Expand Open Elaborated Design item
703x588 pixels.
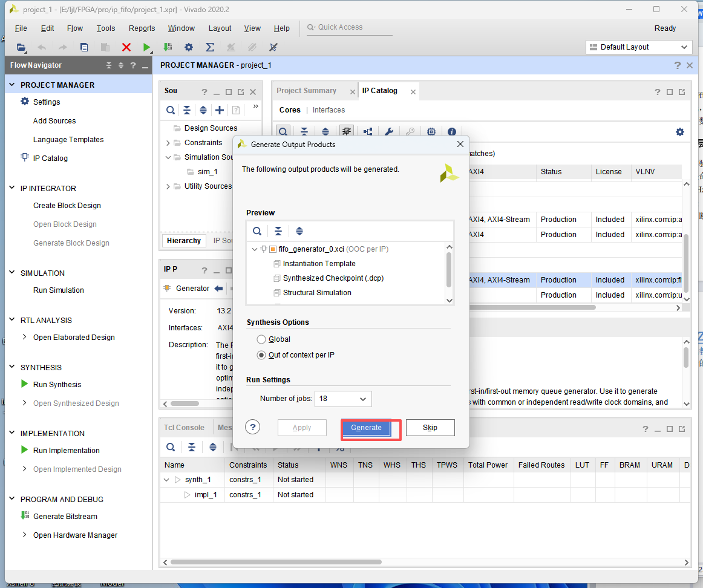(25, 337)
